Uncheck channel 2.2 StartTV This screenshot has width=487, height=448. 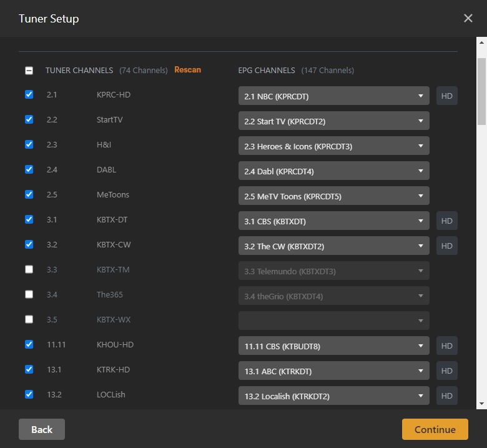[x=29, y=119]
